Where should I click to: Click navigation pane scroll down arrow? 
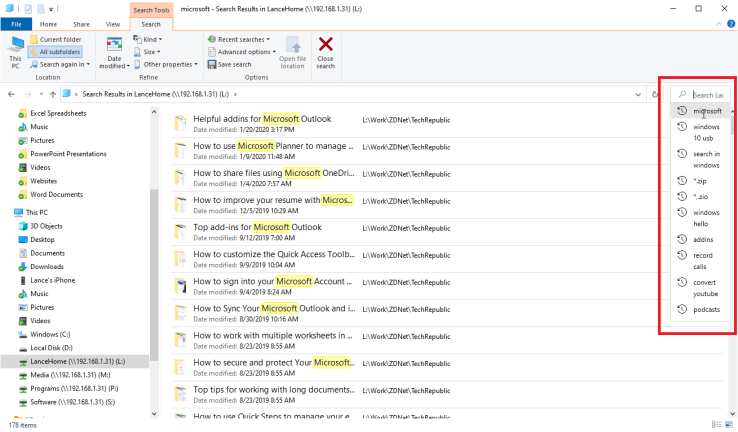click(154, 414)
